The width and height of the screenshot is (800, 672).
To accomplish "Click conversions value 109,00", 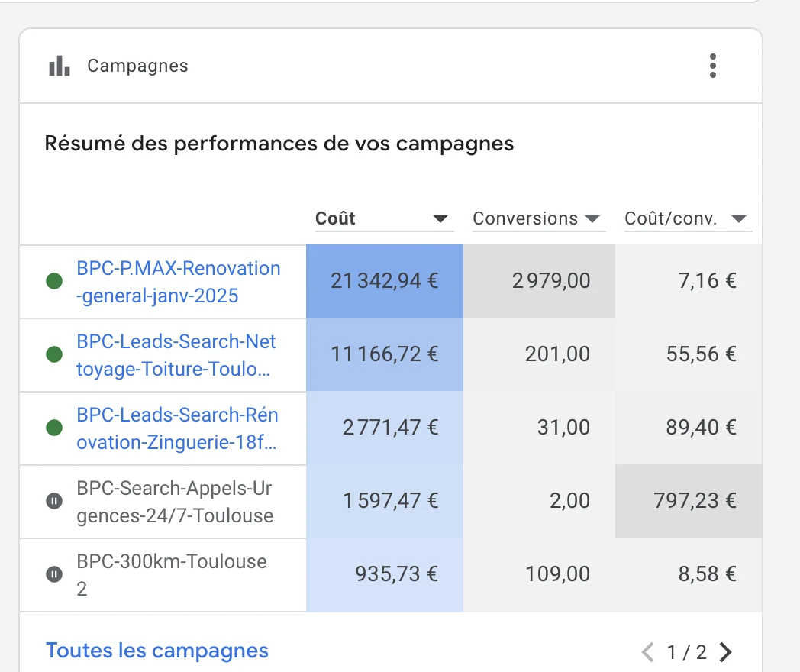I will [x=558, y=574].
